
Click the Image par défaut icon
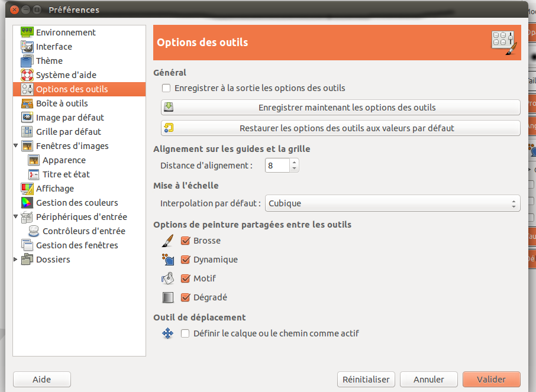click(x=27, y=118)
